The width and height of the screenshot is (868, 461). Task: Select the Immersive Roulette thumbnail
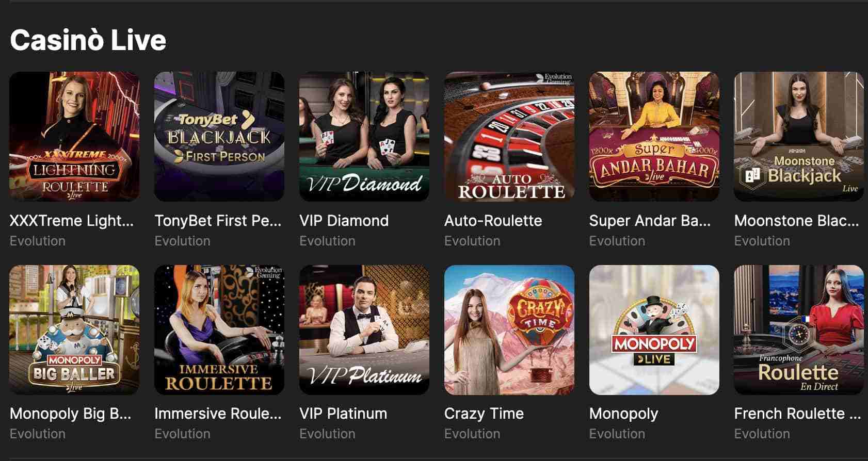(x=219, y=330)
